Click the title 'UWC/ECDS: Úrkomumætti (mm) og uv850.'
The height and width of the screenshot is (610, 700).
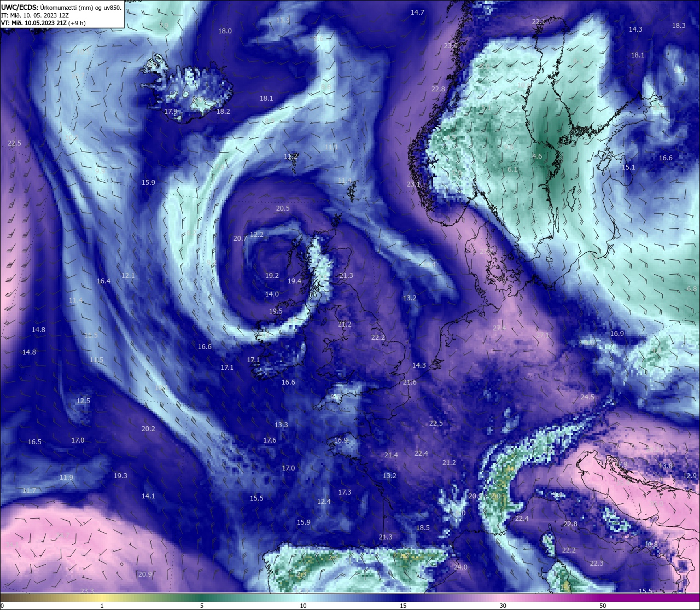pos(61,8)
